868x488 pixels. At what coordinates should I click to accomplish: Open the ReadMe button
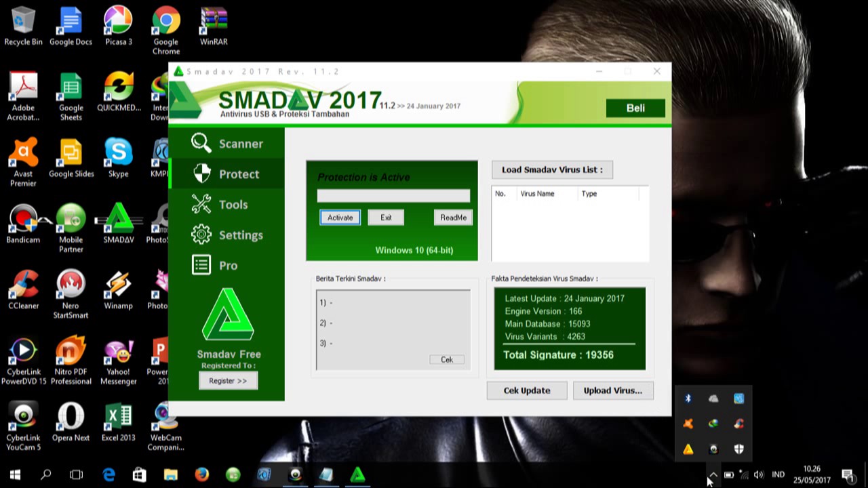pyautogui.click(x=453, y=218)
